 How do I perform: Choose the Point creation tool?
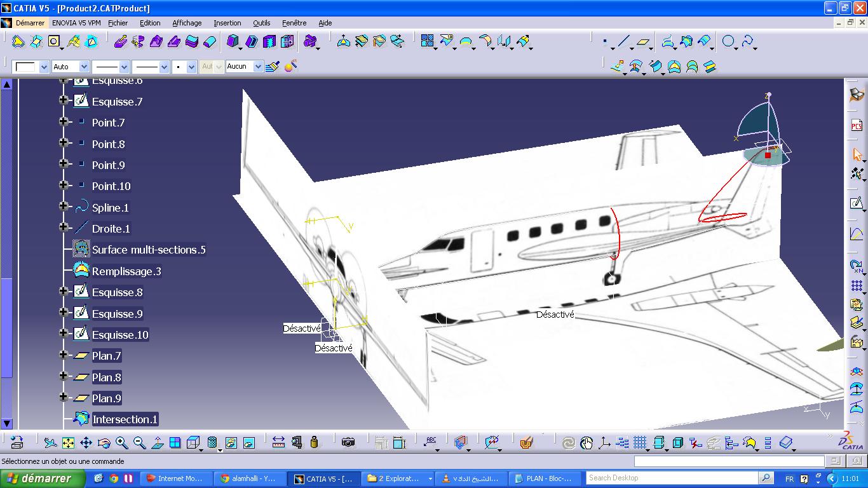click(605, 42)
